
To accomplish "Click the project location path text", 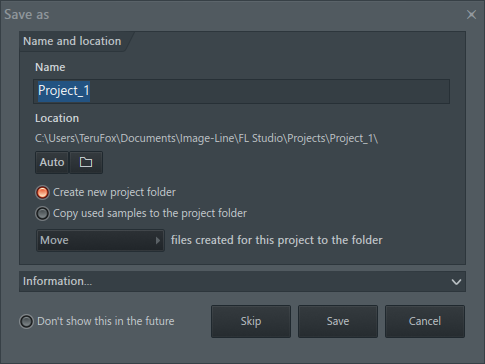I will pos(206,138).
